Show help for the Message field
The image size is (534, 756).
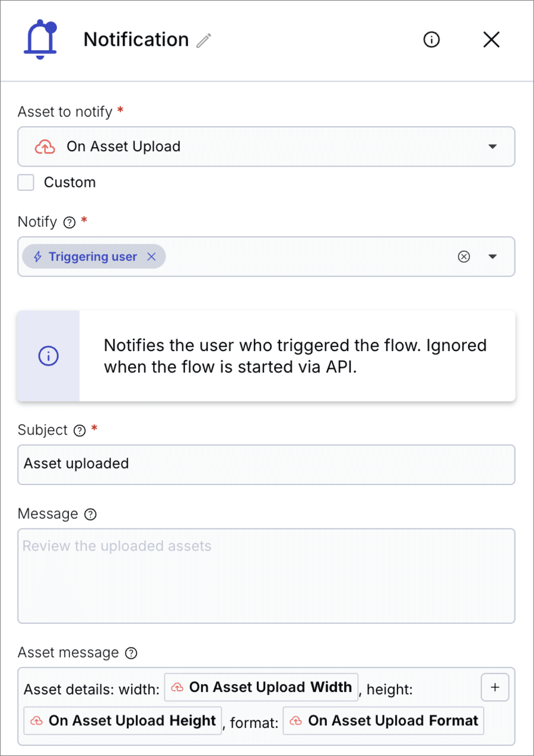(x=90, y=515)
